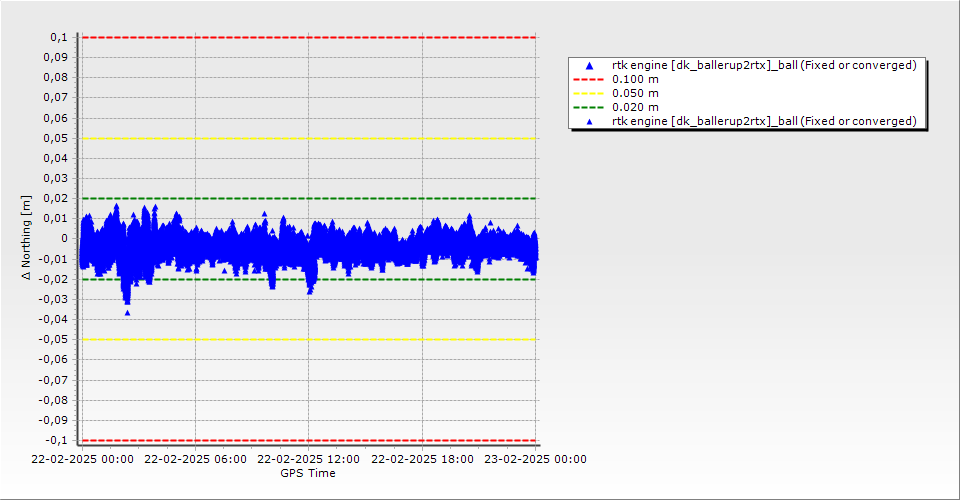Select the '0.050 m' legend label

tap(635, 94)
